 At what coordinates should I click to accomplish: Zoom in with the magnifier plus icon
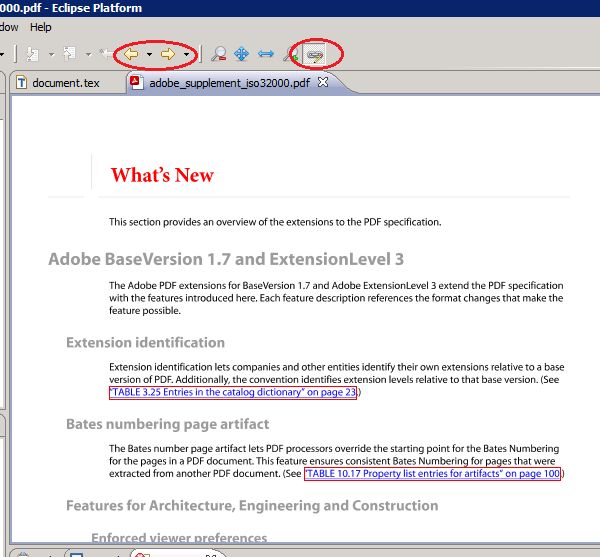(290, 54)
